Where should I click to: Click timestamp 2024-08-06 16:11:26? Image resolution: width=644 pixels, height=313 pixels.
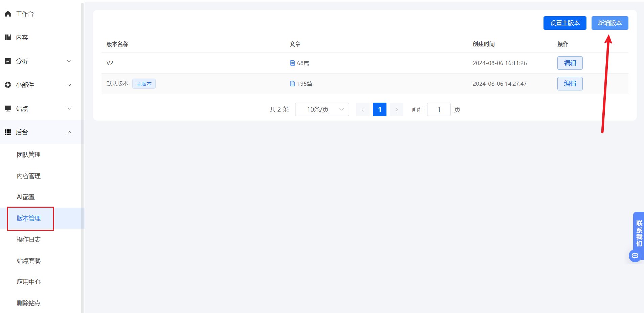499,63
